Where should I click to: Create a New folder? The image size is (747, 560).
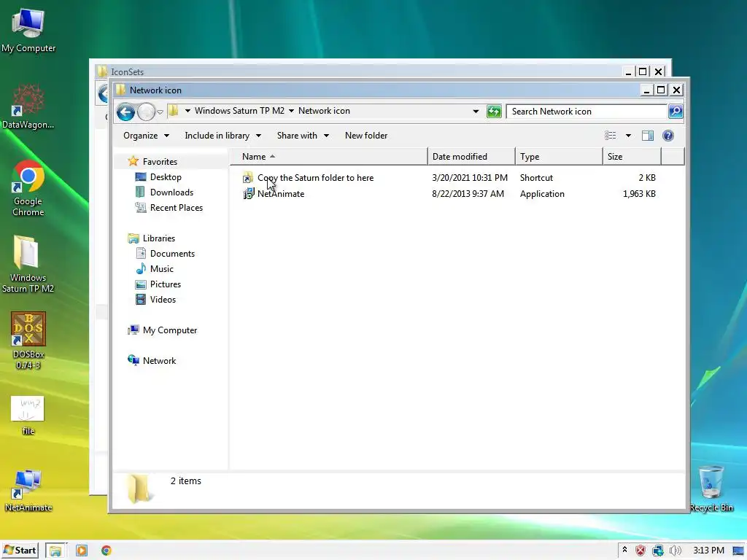366,136
